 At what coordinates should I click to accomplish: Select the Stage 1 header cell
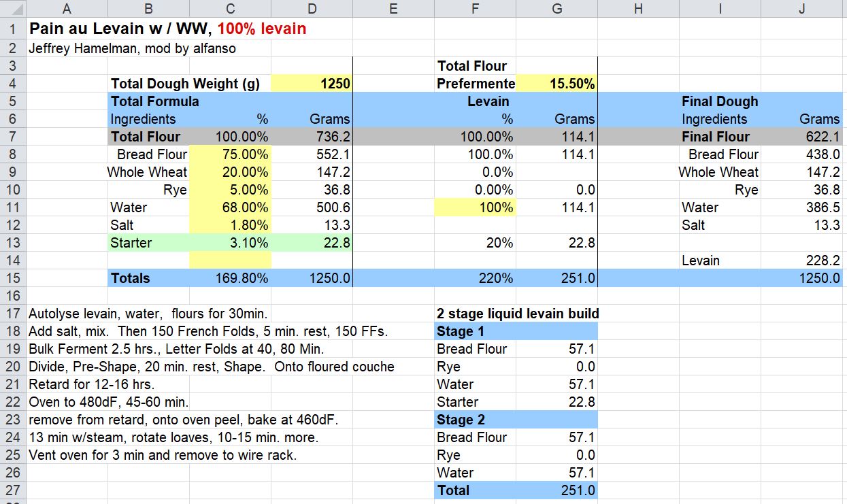[x=475, y=331]
